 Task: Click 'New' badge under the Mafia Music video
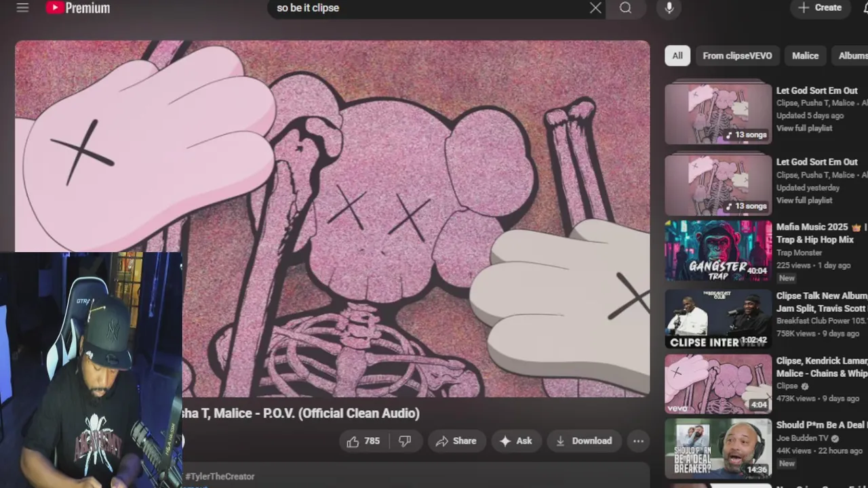pos(787,278)
